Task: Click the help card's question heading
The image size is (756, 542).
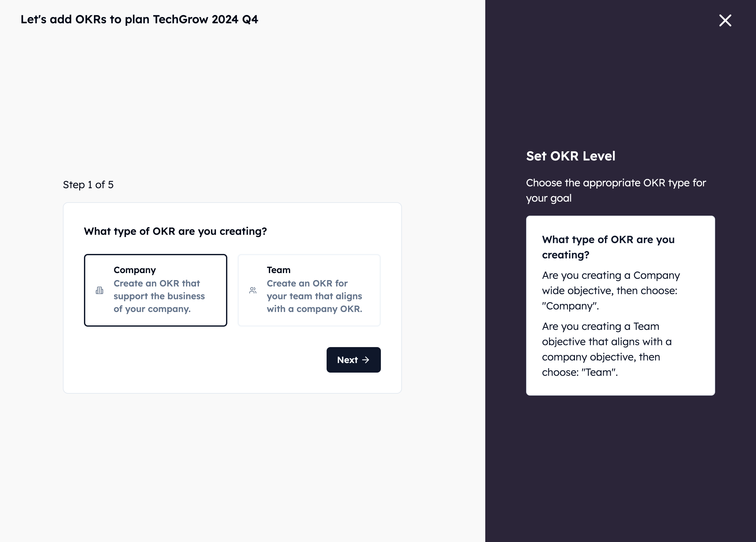Action: (x=608, y=247)
